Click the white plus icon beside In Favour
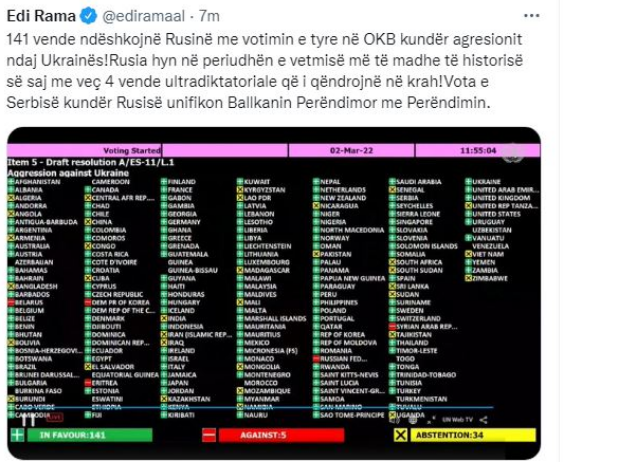The height and width of the screenshot is (462, 628). pyautogui.click(x=17, y=435)
